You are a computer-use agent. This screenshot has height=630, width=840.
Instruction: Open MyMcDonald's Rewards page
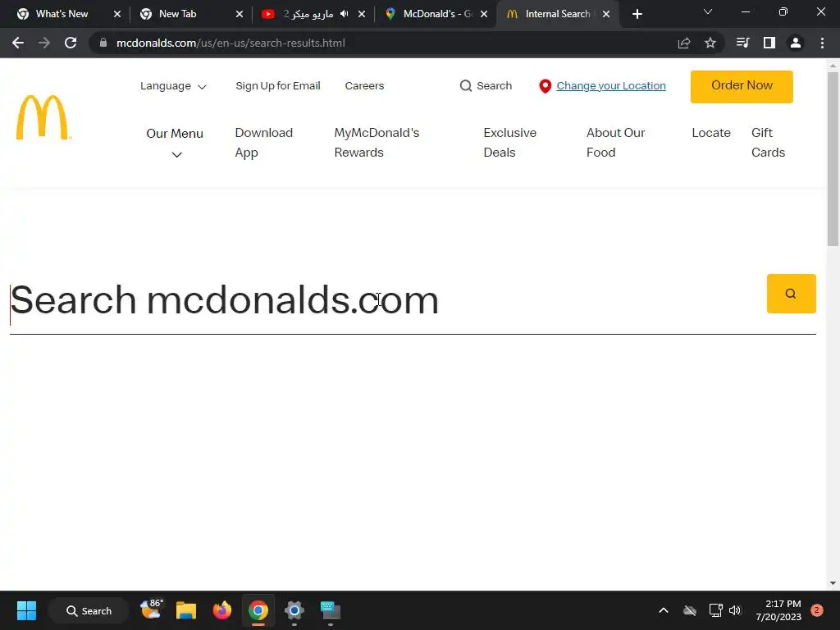(x=377, y=143)
